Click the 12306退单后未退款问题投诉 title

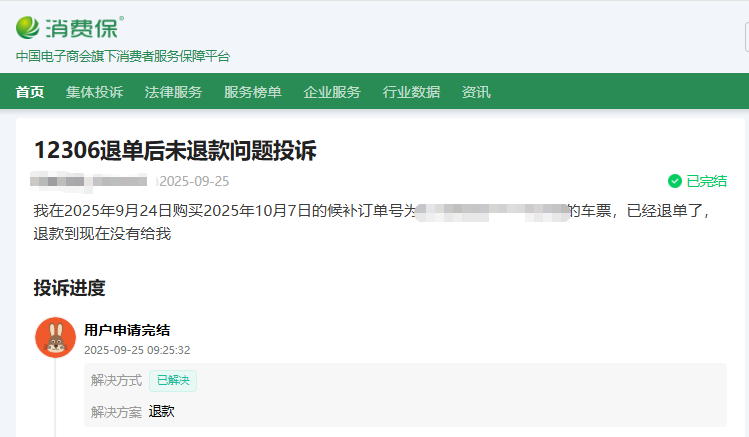point(175,150)
